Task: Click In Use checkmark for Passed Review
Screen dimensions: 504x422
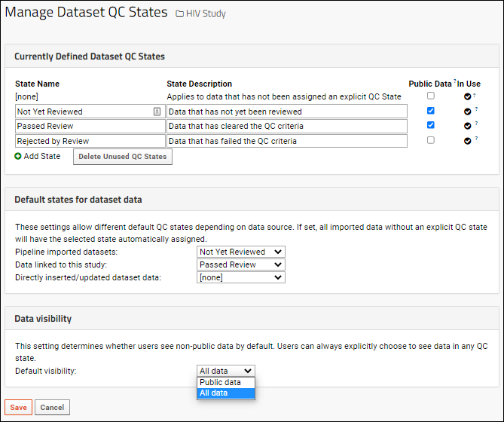Action: pos(467,126)
